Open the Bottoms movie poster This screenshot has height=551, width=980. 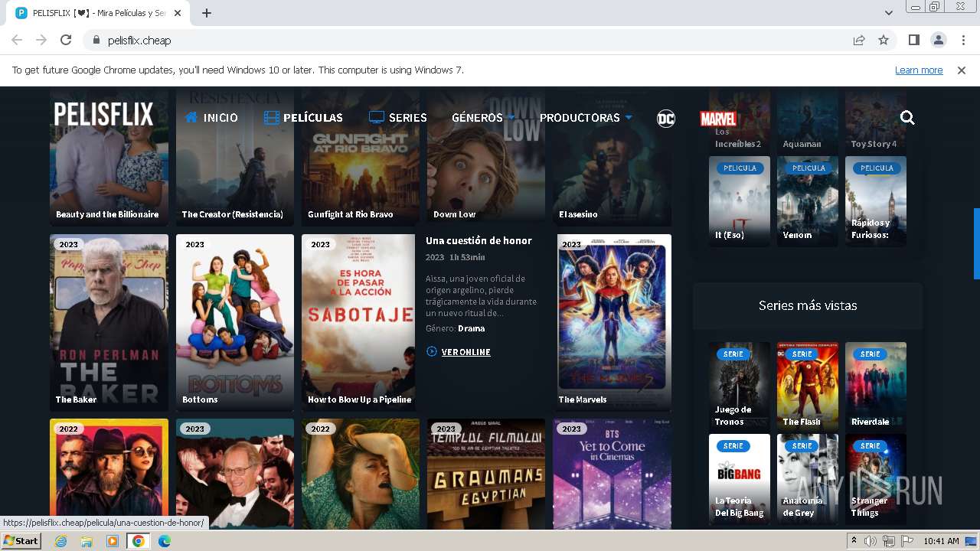[235, 322]
